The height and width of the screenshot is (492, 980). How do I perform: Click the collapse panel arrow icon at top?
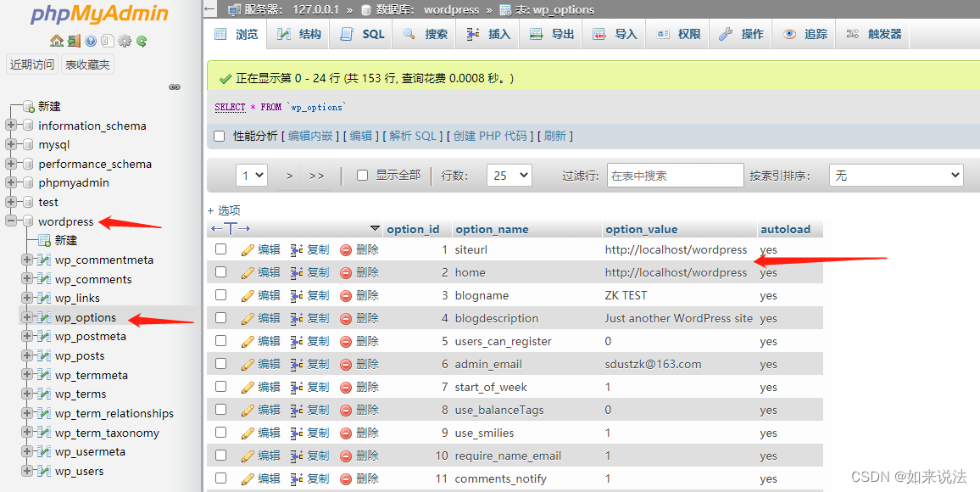(210, 9)
